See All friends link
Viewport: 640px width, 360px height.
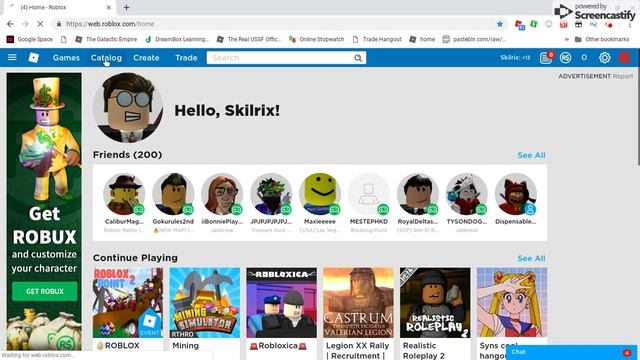(x=531, y=155)
